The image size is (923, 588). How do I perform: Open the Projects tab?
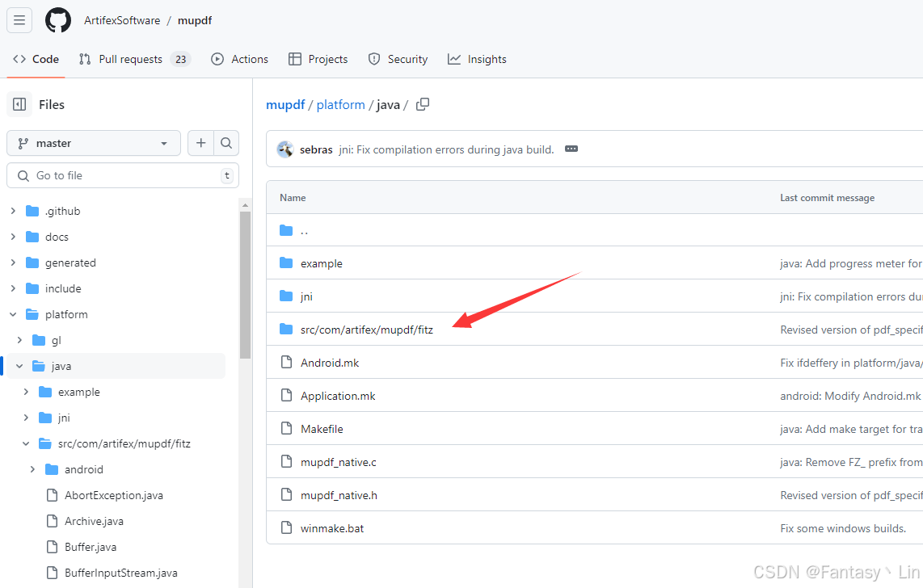[x=318, y=60]
